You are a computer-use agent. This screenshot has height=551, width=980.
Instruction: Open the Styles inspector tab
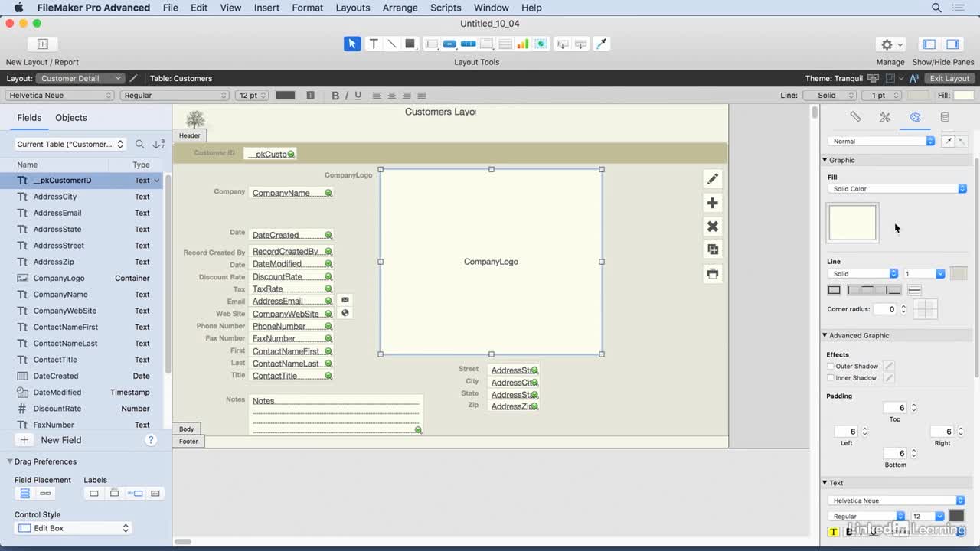[x=885, y=117]
